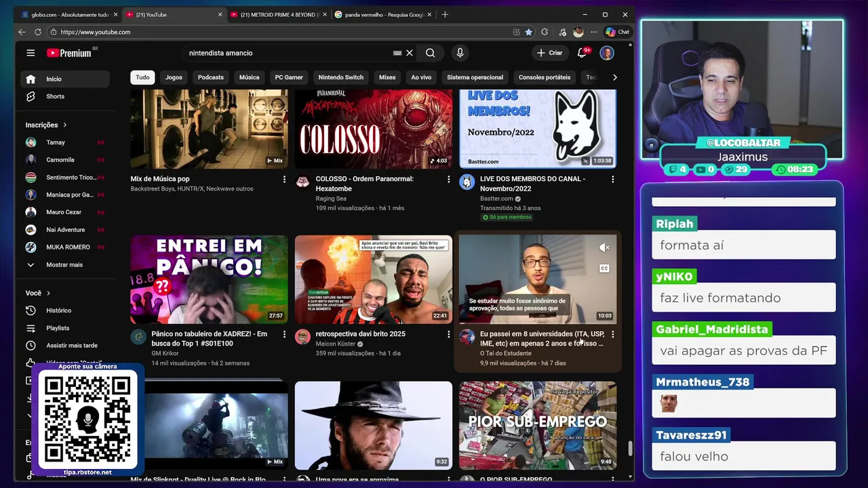Image resolution: width=868 pixels, height=488 pixels.
Task: Go back with the browser back arrow
Action: 22,32
